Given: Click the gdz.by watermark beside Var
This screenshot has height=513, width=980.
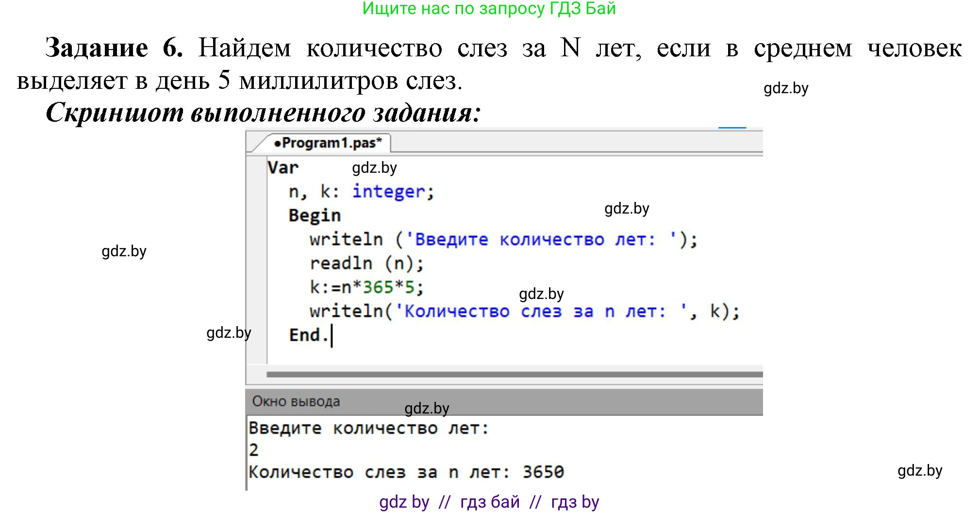Looking at the screenshot, I should coord(374,168).
